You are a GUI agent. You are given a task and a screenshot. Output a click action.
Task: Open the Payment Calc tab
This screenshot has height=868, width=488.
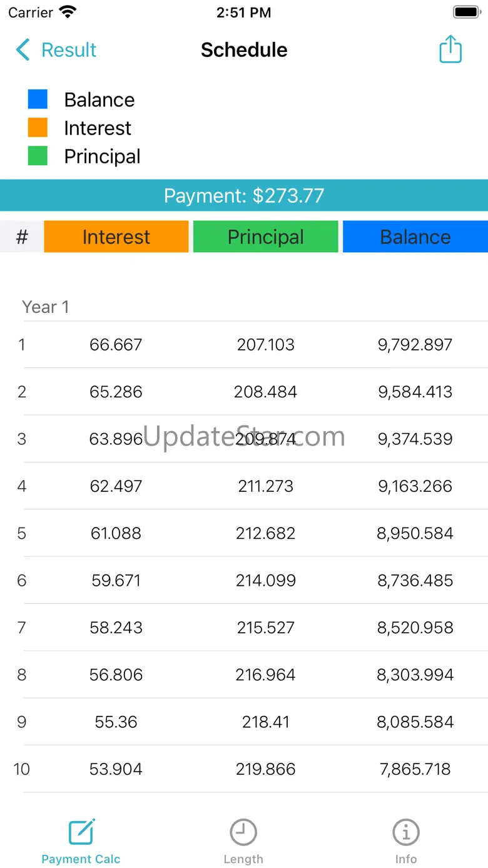click(x=81, y=840)
